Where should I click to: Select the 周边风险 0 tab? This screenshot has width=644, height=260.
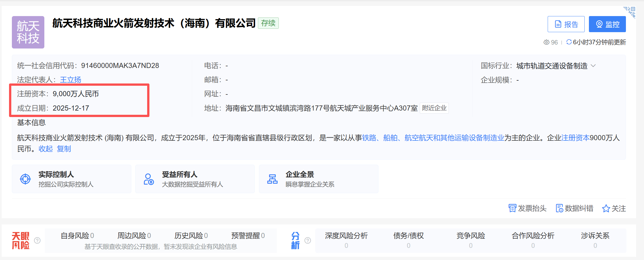(134, 236)
